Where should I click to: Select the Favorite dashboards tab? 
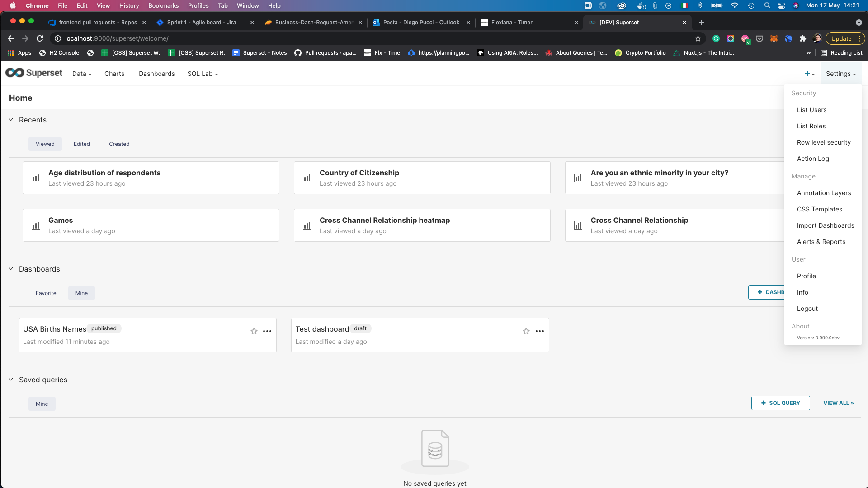pyautogui.click(x=46, y=293)
